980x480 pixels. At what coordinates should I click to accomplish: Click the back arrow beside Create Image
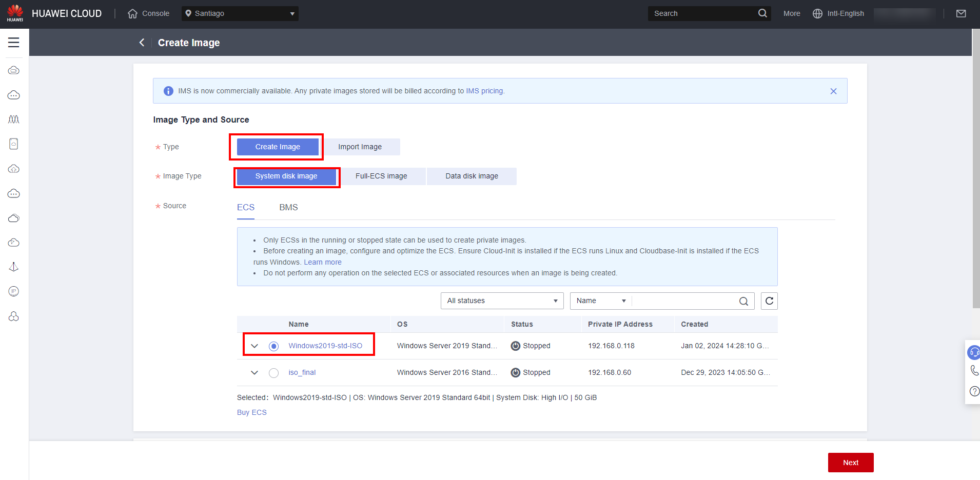pos(142,43)
